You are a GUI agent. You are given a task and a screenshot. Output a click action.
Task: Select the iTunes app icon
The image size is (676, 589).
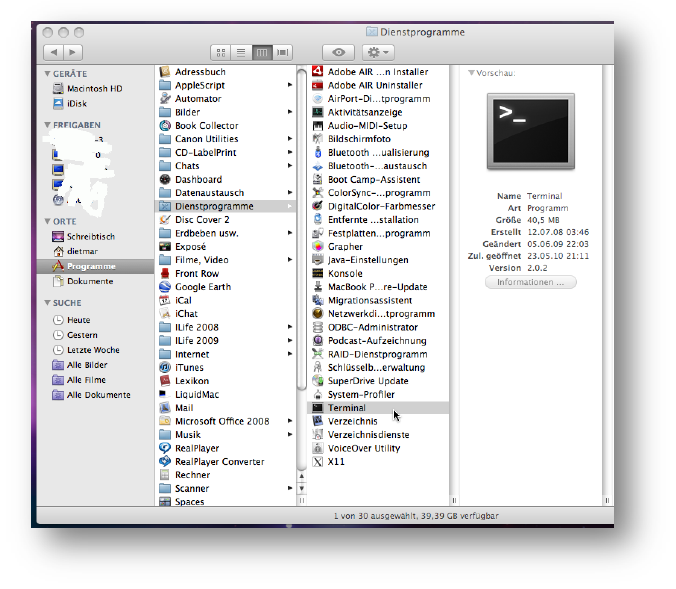(165, 367)
